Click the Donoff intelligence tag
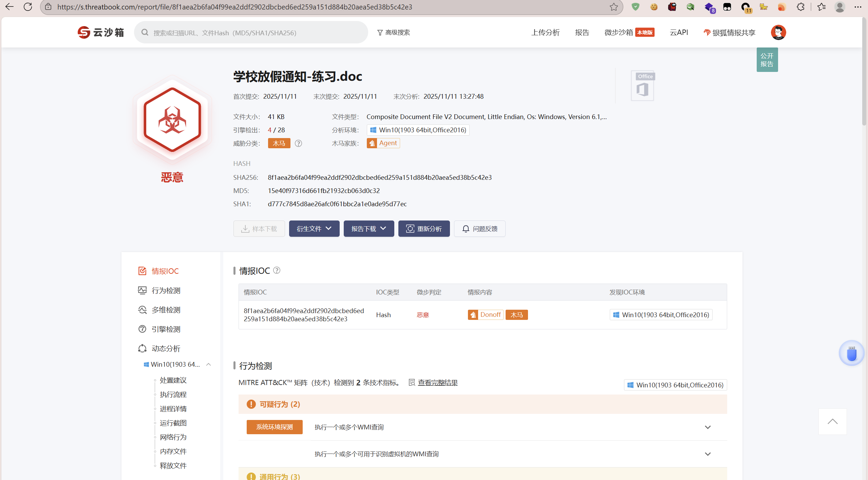This screenshot has width=868, height=480. [485, 315]
